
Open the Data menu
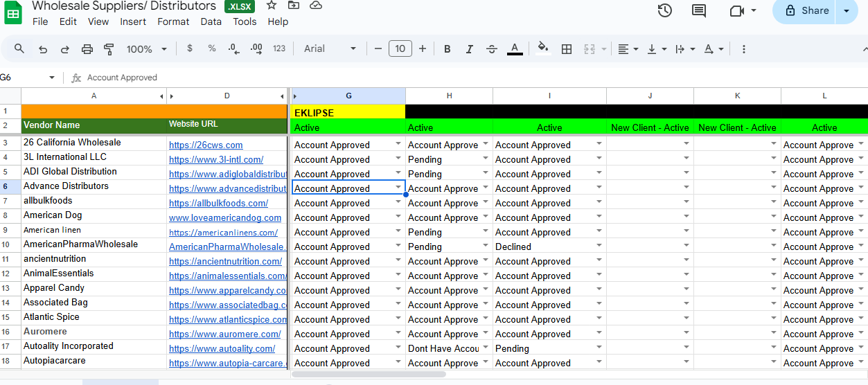pos(211,21)
